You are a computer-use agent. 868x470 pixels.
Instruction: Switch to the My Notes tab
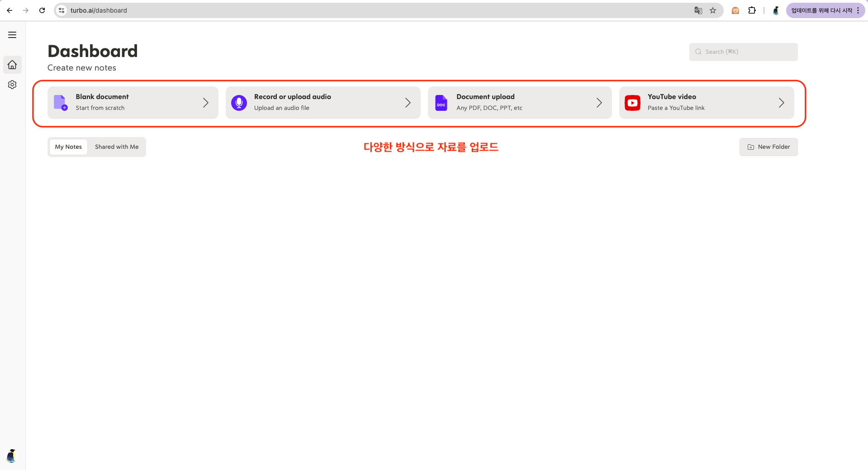pyautogui.click(x=68, y=147)
